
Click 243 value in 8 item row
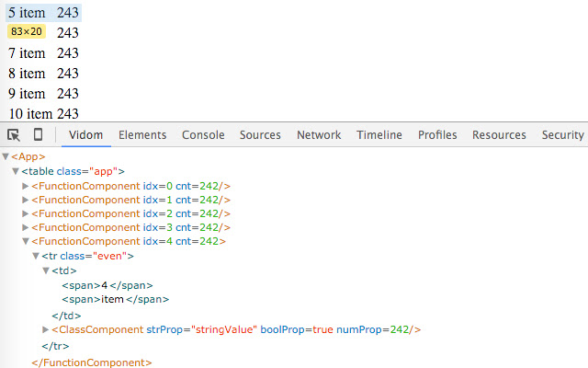coord(68,74)
